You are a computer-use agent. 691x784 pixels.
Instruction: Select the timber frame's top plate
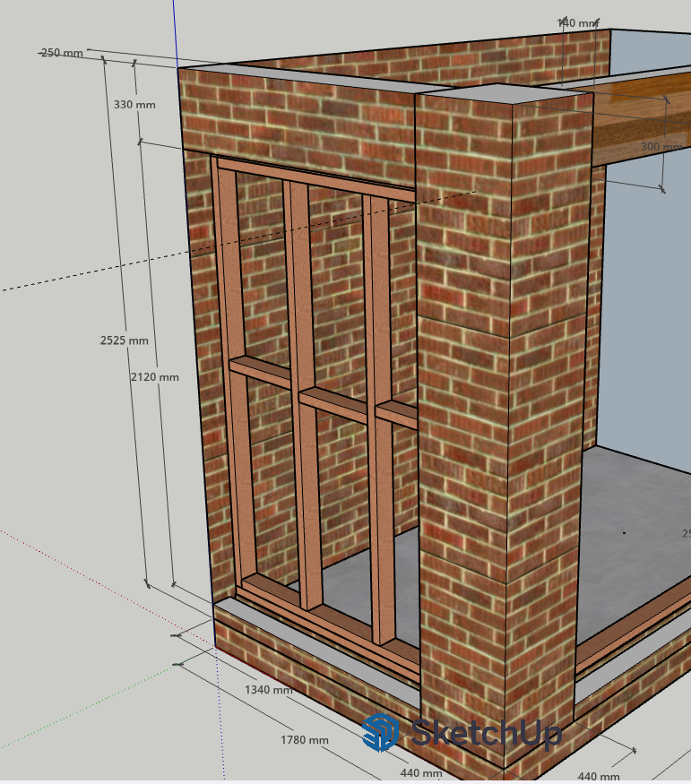[x=314, y=177]
